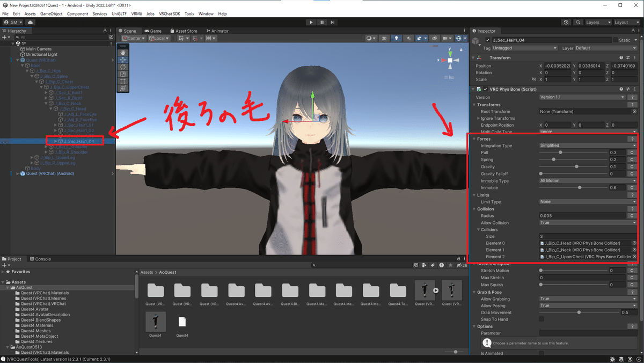Switch to the Asset Store tab
Viewport: 644px width, 363px height.
[183, 31]
